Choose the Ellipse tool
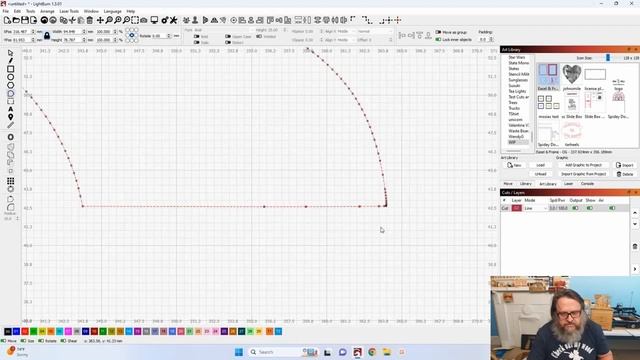This screenshot has width=640, height=360. point(11,77)
